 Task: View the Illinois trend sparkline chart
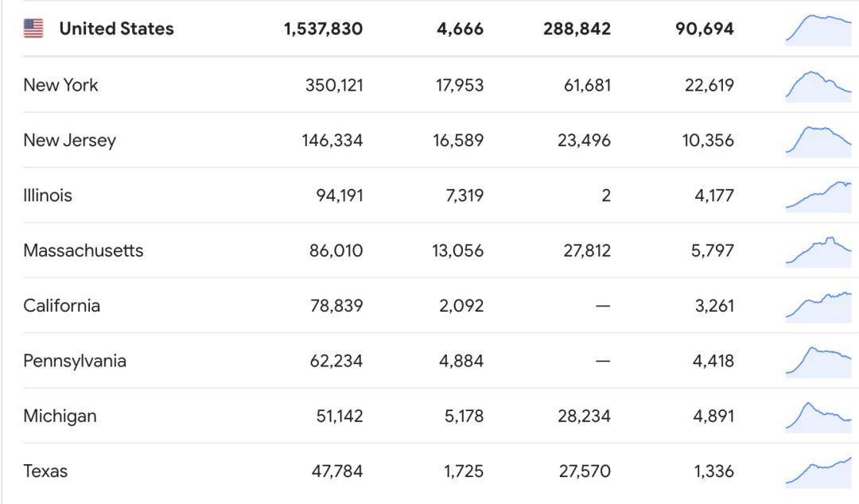(x=818, y=196)
